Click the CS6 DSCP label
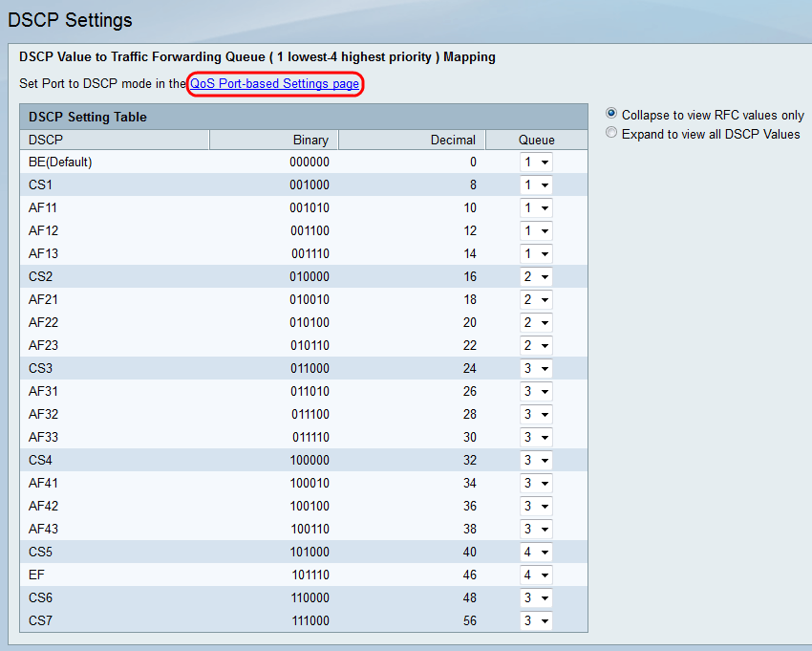The image size is (812, 651). click(40, 597)
